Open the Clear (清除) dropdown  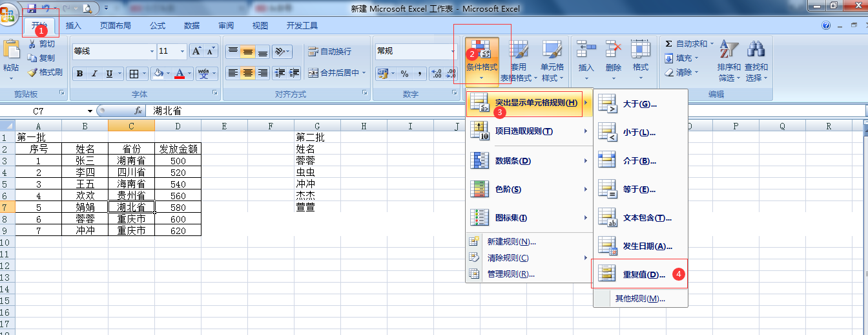[682, 72]
